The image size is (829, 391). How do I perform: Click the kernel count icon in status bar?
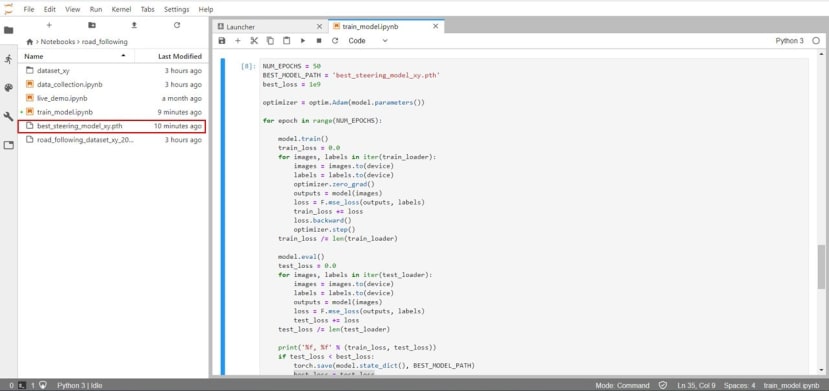[43, 385]
